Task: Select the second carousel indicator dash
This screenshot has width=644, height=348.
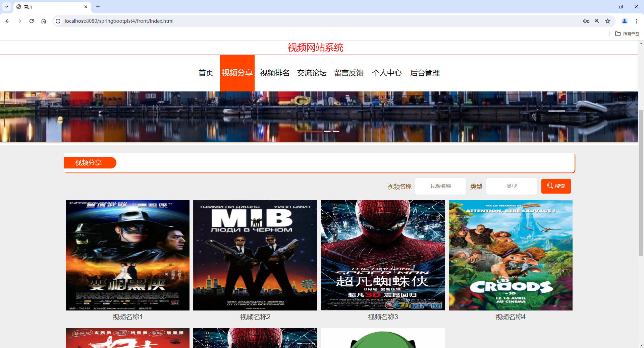Action: click(327, 131)
